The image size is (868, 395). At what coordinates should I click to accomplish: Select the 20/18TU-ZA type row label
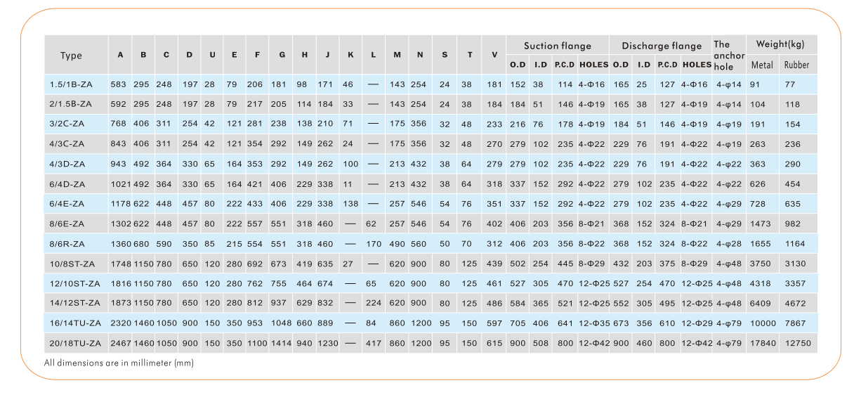[x=76, y=344]
